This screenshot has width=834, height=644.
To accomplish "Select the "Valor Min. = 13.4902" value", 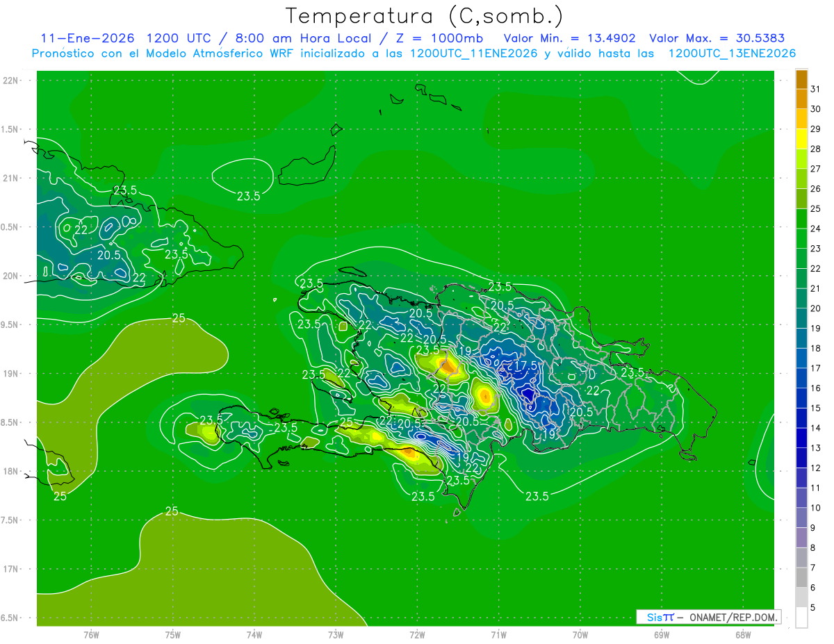I will click(569, 38).
